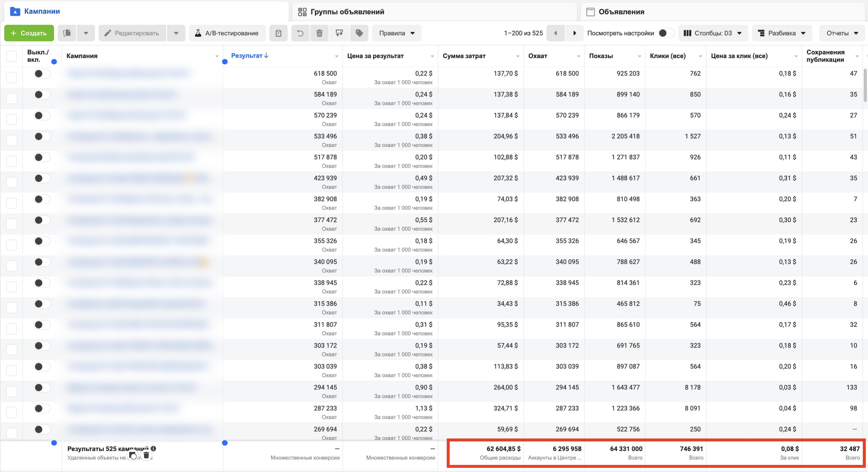Toggle on campaign with 618 500 result
Screen dimensions: 868x472
click(x=42, y=73)
